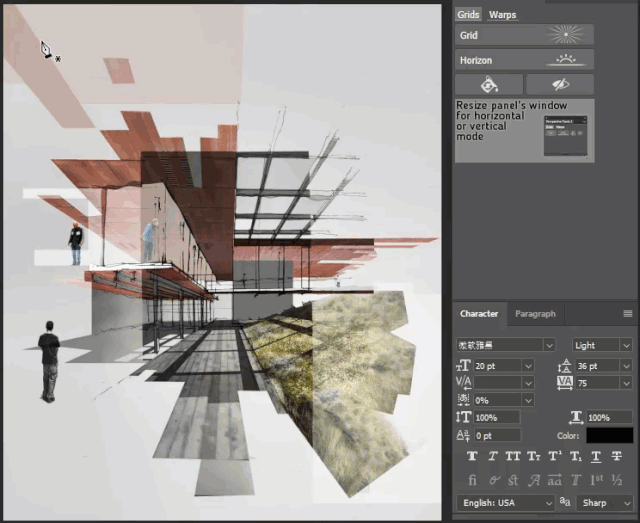
Task: Click the Horizon button
Action: pyautogui.click(x=524, y=60)
